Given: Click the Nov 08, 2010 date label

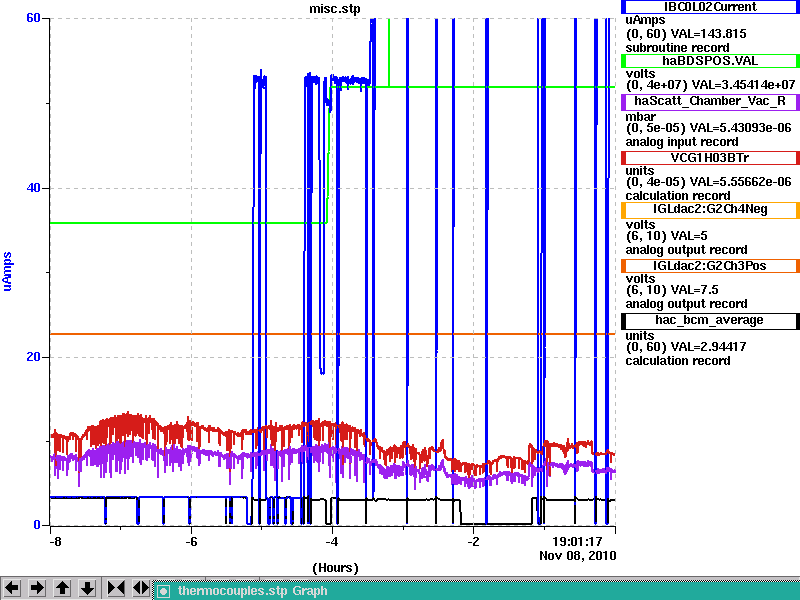Looking at the screenshot, I should tap(578, 556).
